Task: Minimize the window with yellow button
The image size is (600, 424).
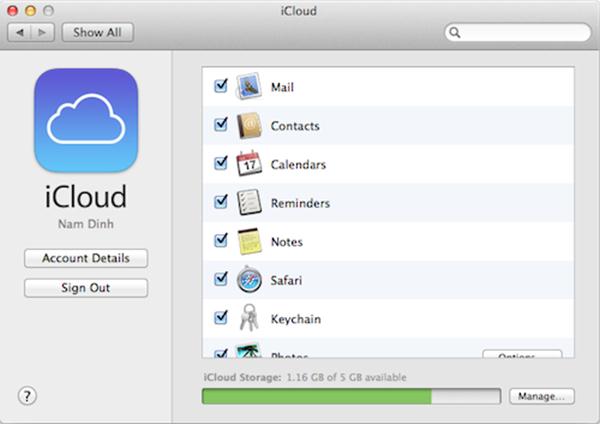Action: click(31, 10)
